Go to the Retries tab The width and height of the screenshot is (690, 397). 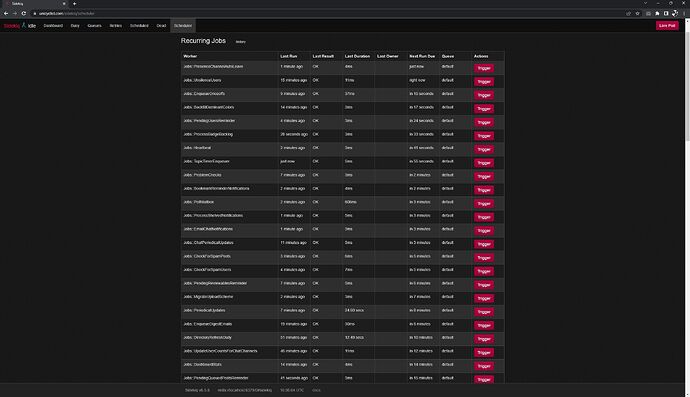(x=116, y=26)
